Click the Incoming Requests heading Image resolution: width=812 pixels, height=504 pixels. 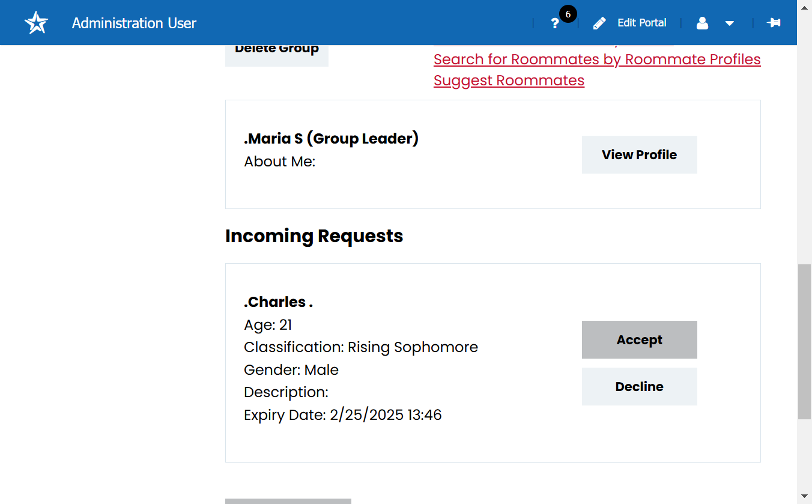(314, 236)
